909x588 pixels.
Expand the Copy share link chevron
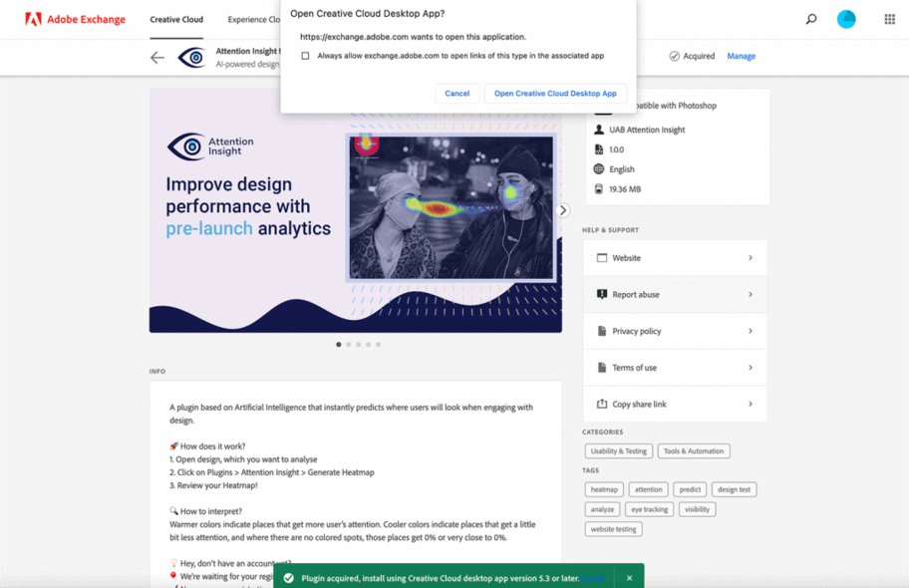pyautogui.click(x=751, y=404)
